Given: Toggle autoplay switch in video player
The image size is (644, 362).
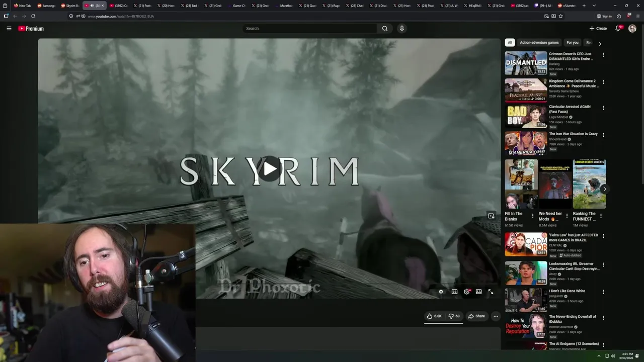Looking at the screenshot, I should click(441, 292).
